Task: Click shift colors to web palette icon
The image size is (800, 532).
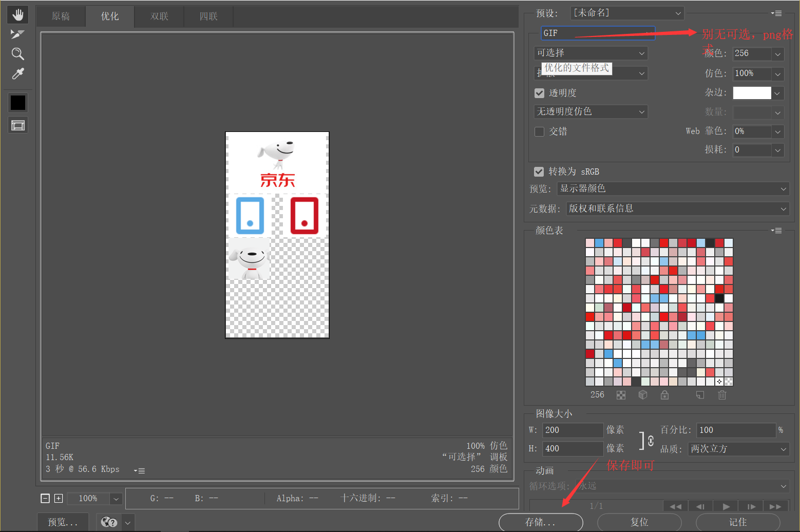Action: (x=643, y=395)
